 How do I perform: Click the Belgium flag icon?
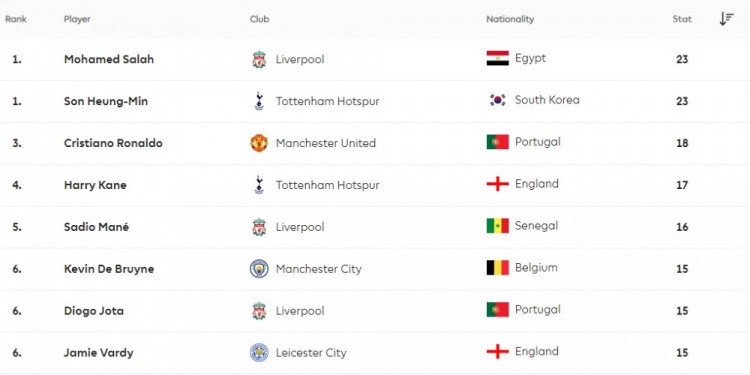coord(497,268)
